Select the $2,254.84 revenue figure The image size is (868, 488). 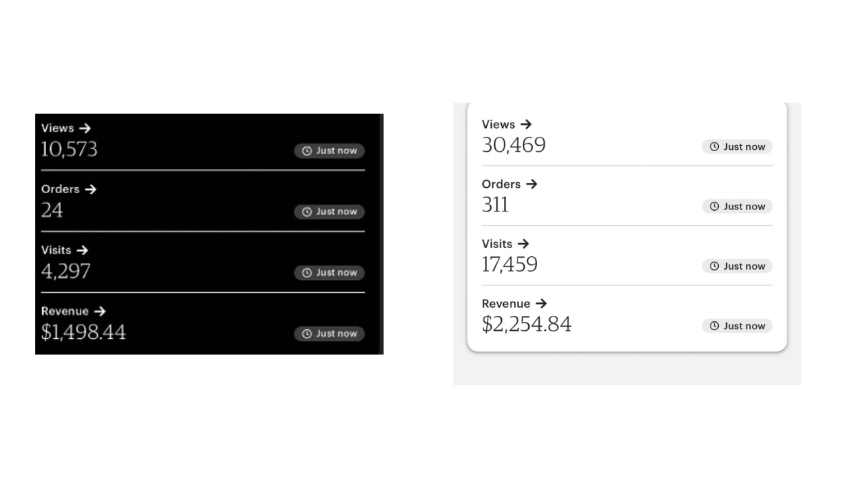pyautogui.click(x=527, y=325)
